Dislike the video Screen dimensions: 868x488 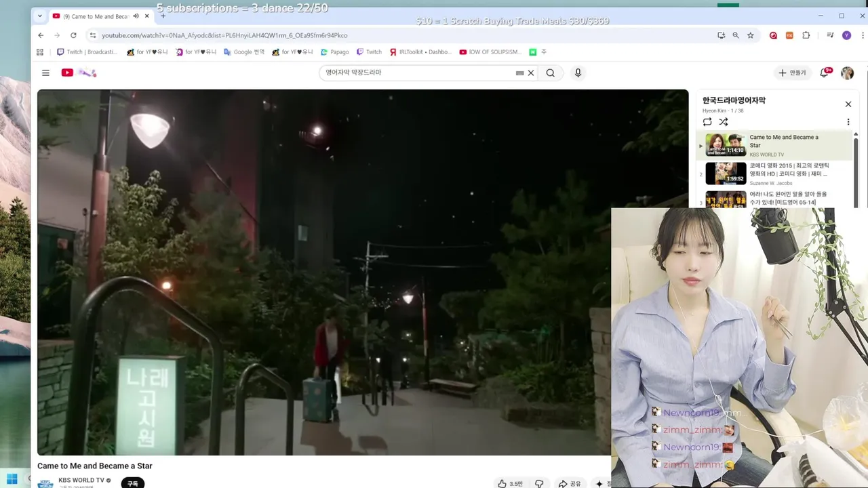540,483
